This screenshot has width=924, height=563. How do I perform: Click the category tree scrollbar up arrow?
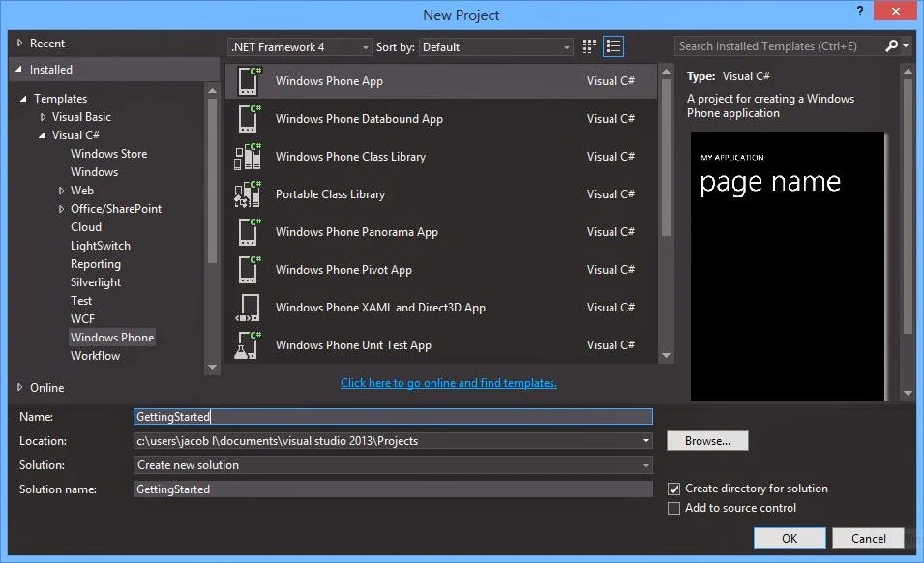(212, 91)
